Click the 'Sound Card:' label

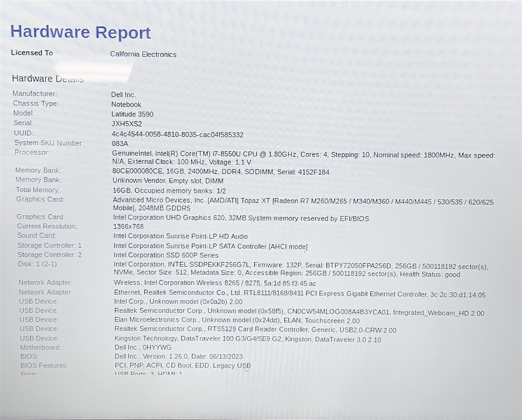tap(37, 235)
